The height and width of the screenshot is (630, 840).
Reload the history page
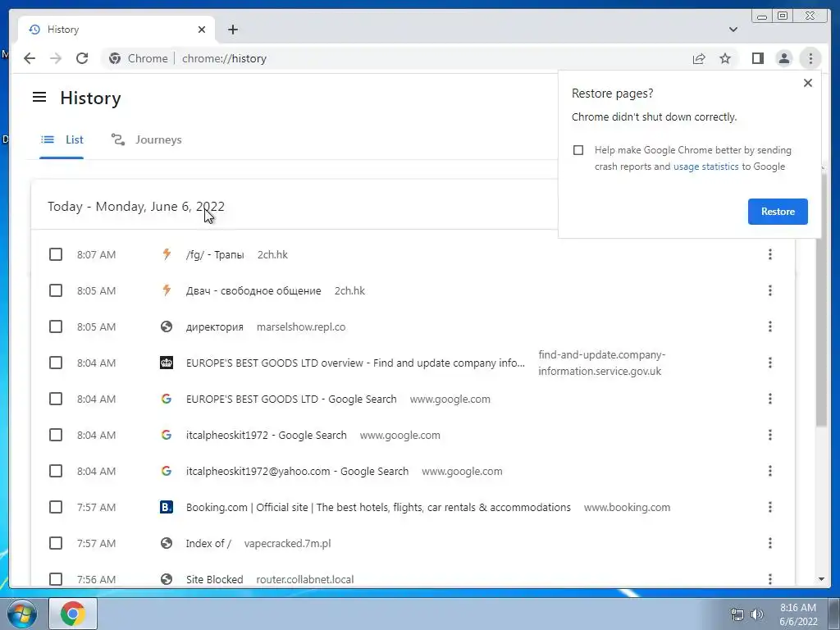point(82,58)
